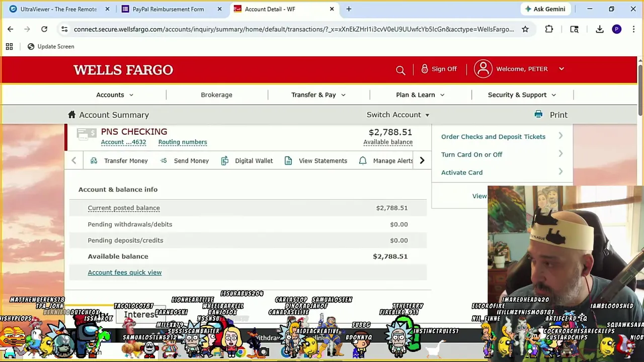644x362 pixels.
Task: Bookmark this page with the star icon
Action: pyautogui.click(x=525, y=29)
